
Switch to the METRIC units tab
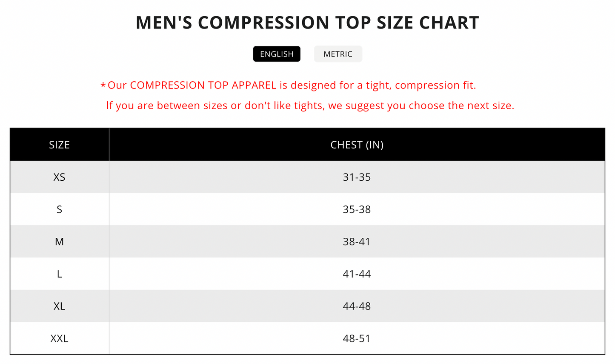(x=338, y=54)
